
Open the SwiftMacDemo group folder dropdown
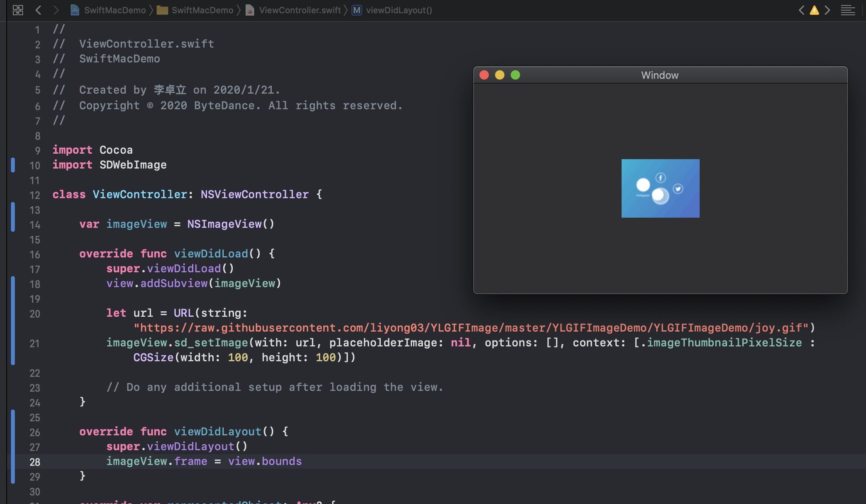(203, 10)
